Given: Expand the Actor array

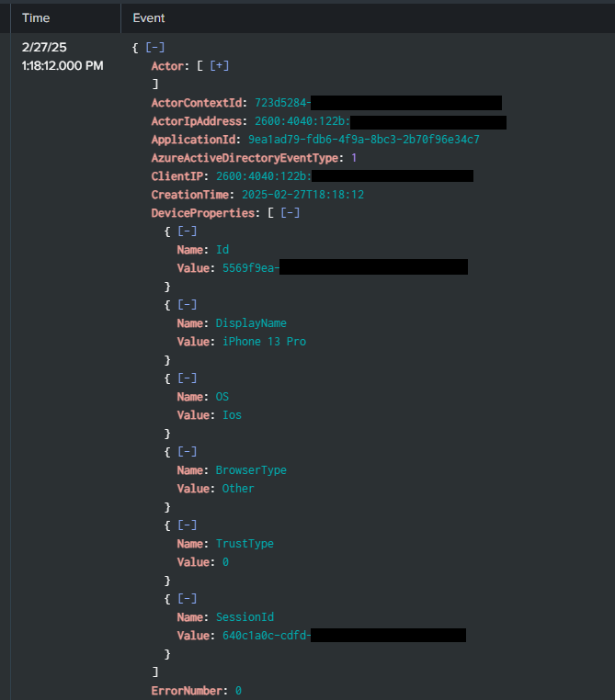Looking at the screenshot, I should coord(219,65).
